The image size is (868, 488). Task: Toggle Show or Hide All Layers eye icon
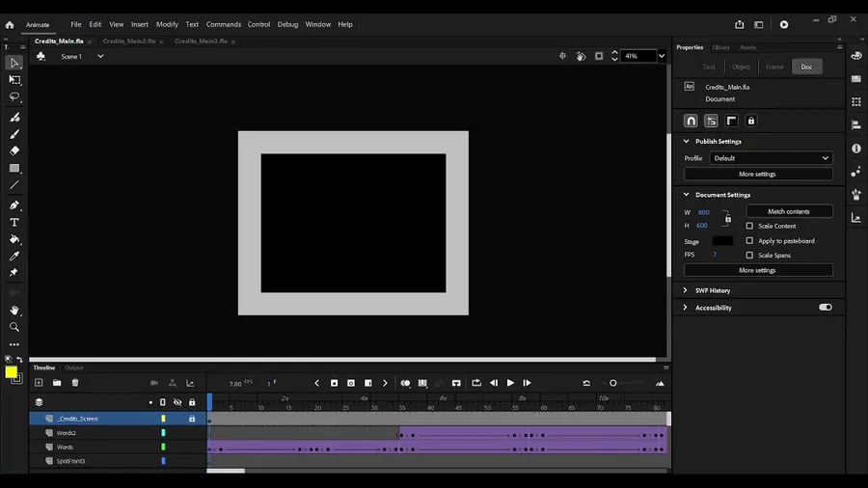coord(177,402)
